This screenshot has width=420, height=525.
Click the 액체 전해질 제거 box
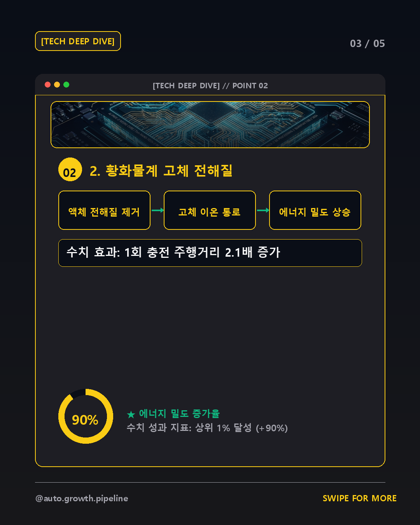point(104,210)
